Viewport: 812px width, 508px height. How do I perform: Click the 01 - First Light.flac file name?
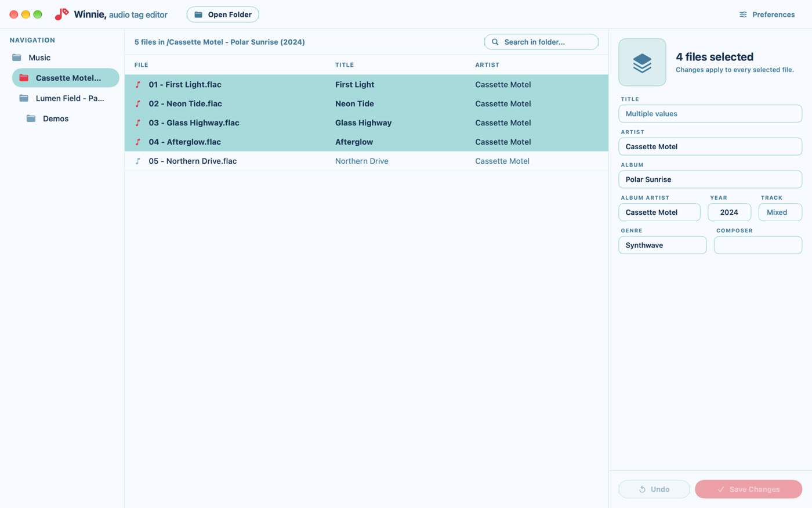pyautogui.click(x=185, y=85)
